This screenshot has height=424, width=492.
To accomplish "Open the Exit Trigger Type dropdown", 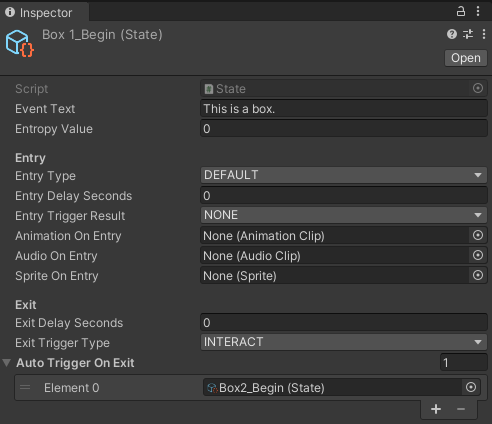I will pos(344,342).
